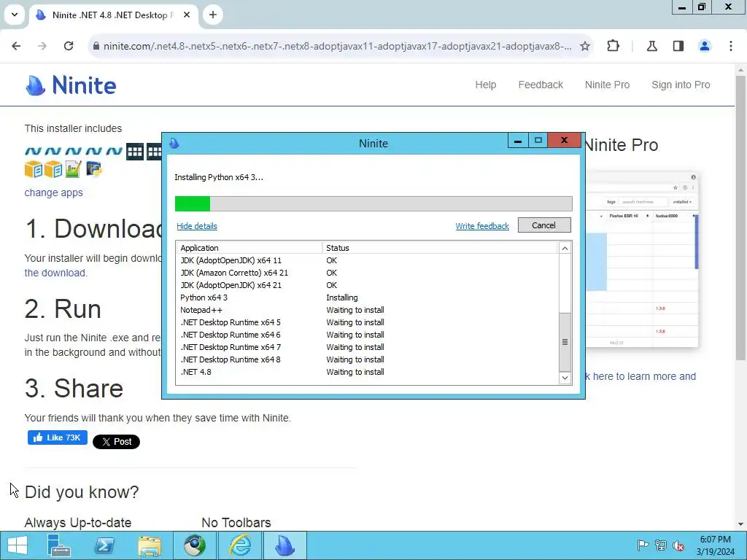The image size is (747, 560).
Task: Close the Ninite browser tab
Action: pyautogui.click(x=187, y=15)
